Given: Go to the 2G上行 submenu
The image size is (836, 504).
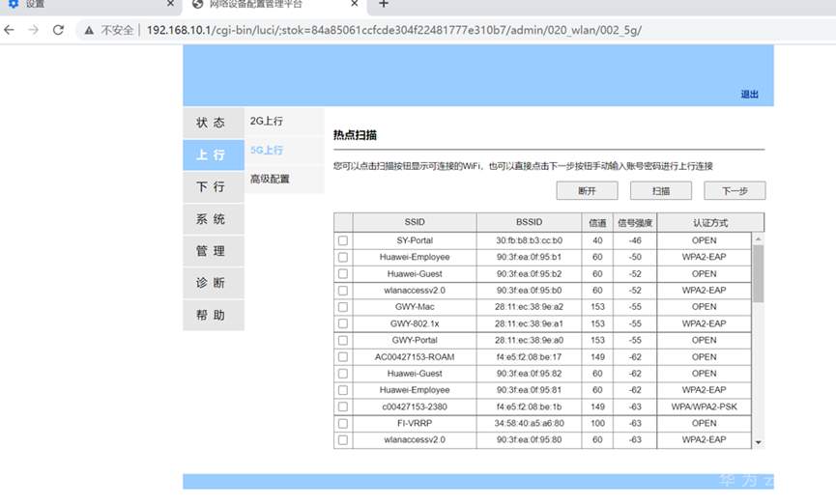Looking at the screenshot, I should tap(284, 122).
